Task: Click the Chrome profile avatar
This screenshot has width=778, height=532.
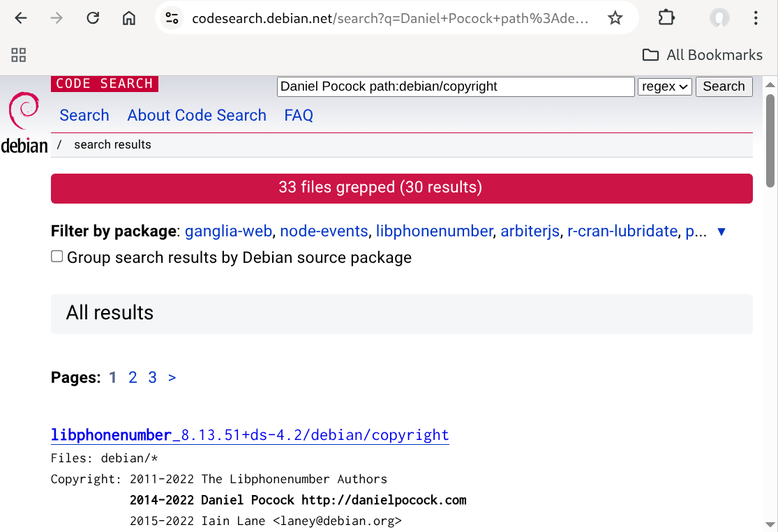Action: 719,18
